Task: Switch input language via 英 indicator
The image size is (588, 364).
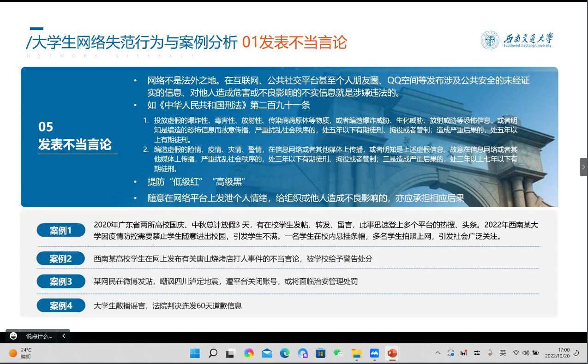Action: pos(503,353)
